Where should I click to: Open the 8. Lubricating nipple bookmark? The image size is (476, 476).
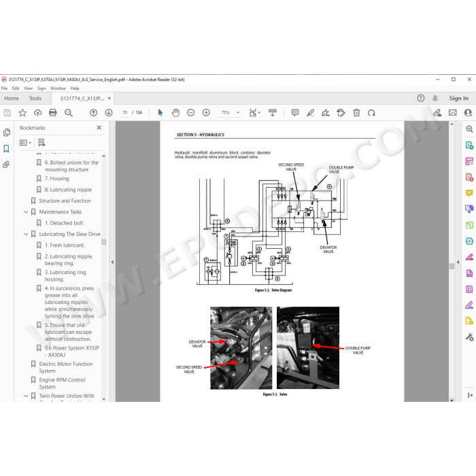(68, 190)
